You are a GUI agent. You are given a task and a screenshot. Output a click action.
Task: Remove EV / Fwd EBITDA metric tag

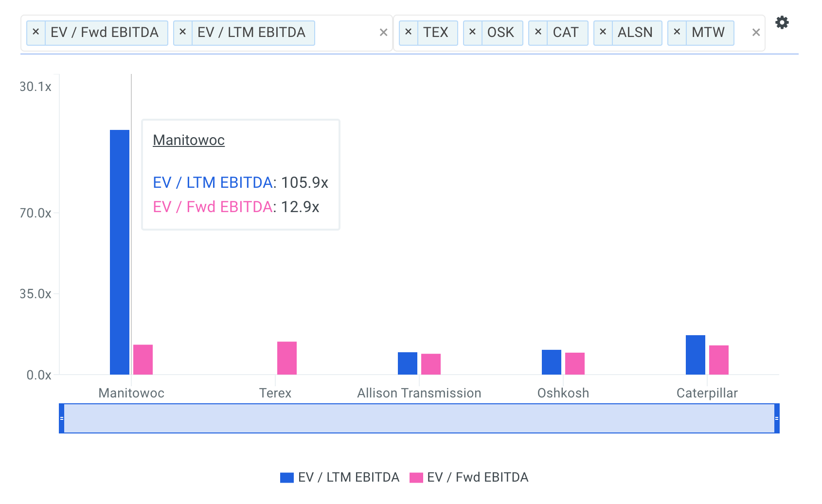click(36, 32)
